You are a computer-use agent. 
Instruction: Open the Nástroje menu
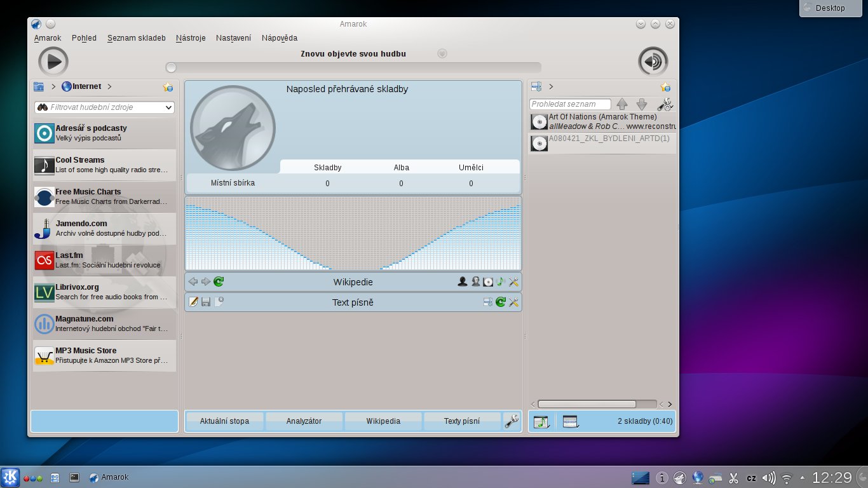tap(191, 38)
